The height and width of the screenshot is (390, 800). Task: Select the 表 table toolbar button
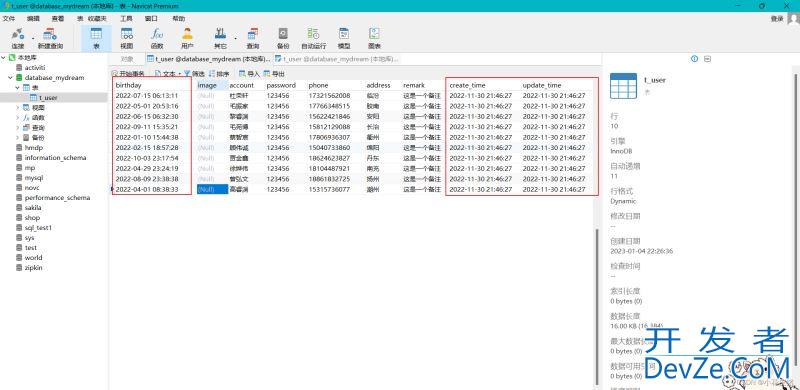96,38
